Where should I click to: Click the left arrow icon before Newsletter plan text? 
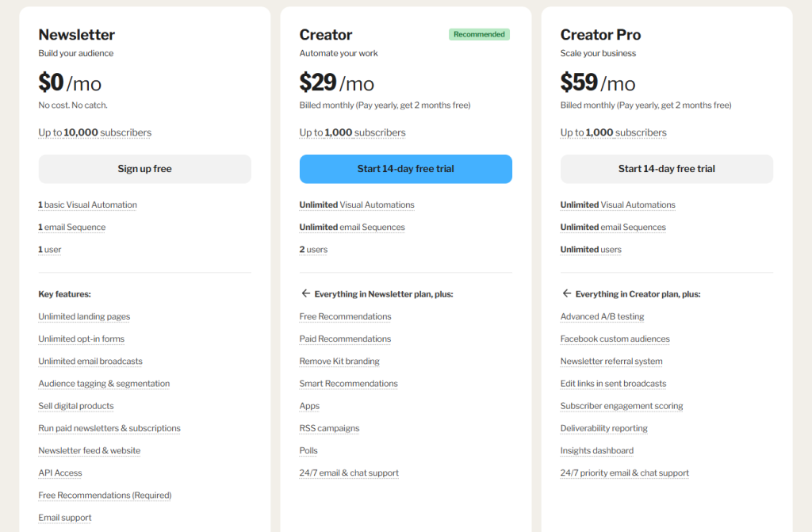305,293
